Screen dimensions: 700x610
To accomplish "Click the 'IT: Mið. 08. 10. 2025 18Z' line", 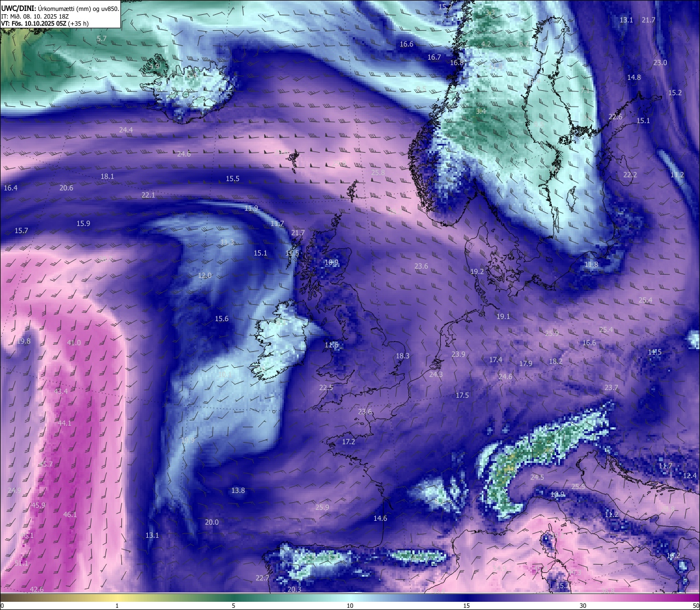I will [35, 16].
